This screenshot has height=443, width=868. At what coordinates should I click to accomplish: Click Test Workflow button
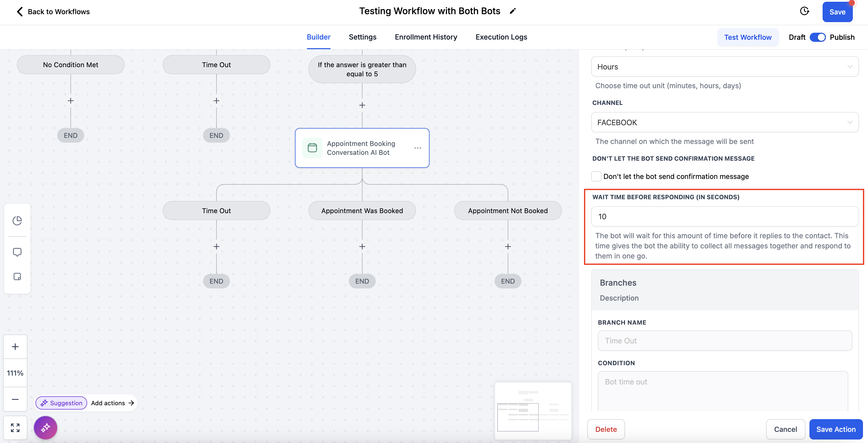(748, 37)
